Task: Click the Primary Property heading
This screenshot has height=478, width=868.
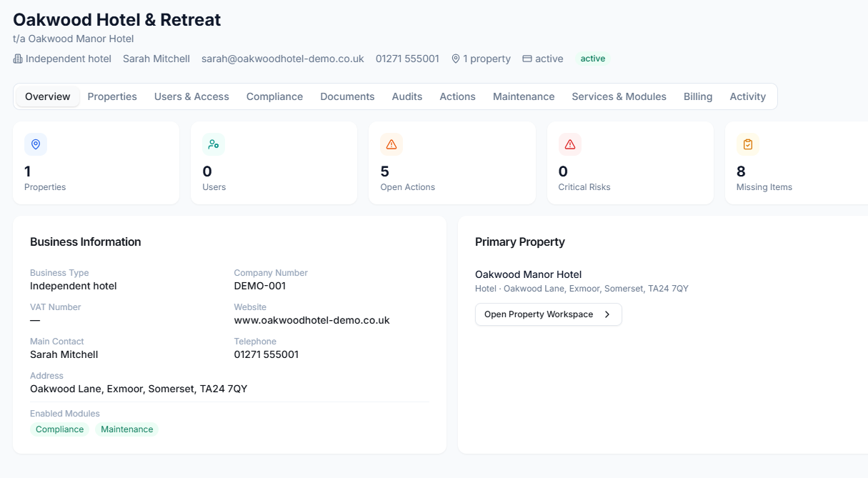Action: pos(520,242)
